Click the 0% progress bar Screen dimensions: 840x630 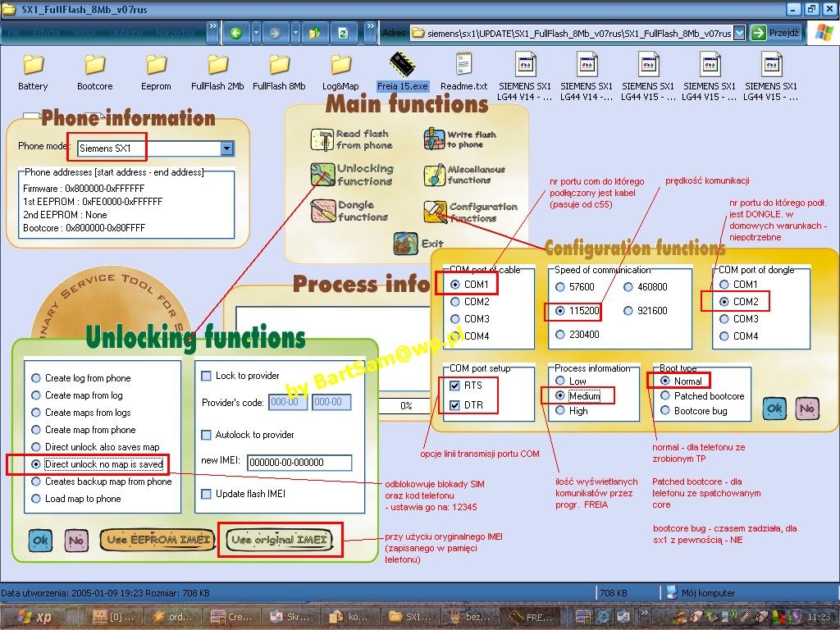406,406
